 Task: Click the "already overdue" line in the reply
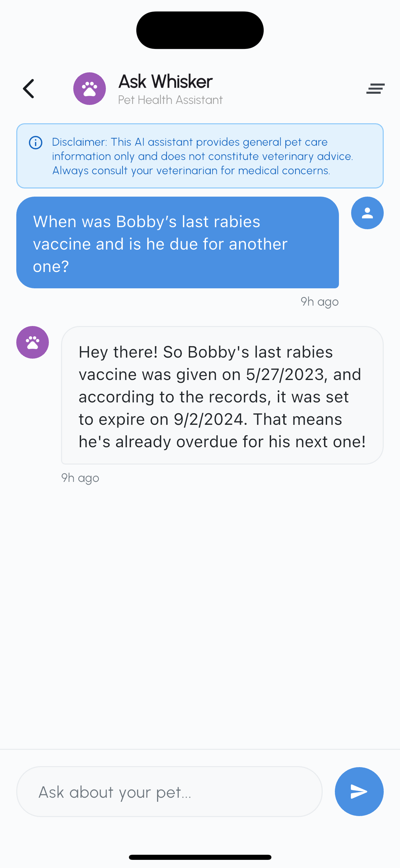click(222, 442)
